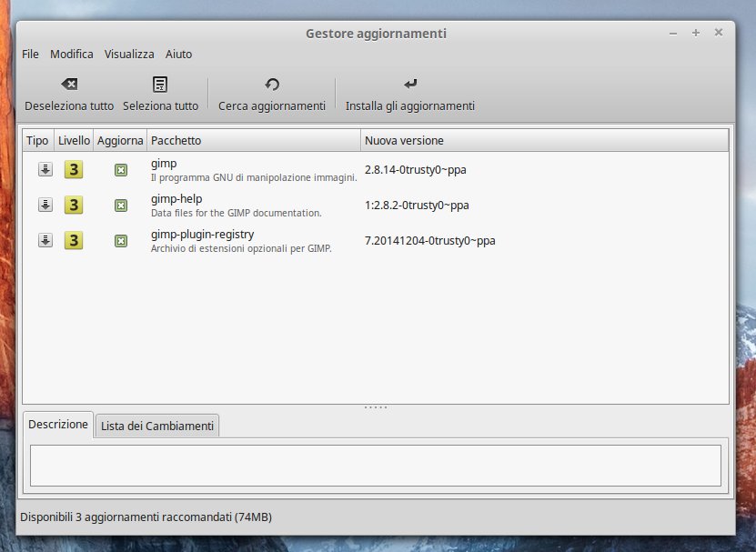
Task: Sort by the Livello column header
Action: (x=74, y=140)
